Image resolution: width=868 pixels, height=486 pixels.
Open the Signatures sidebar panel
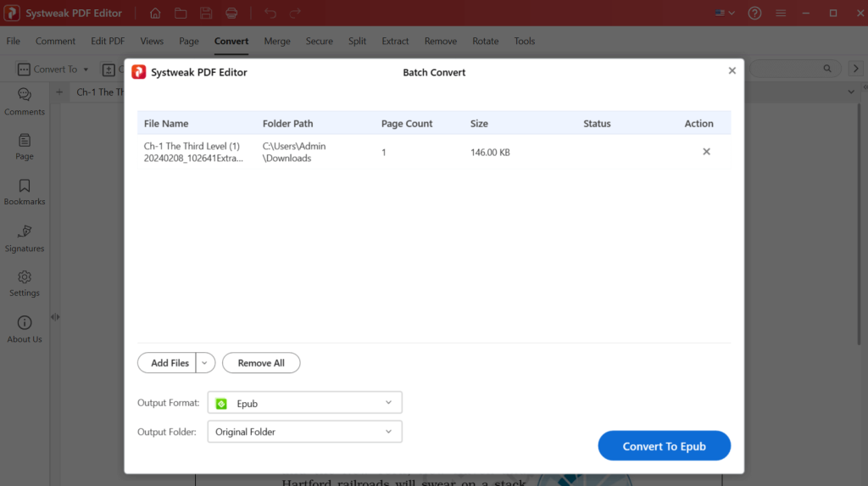[25, 239]
